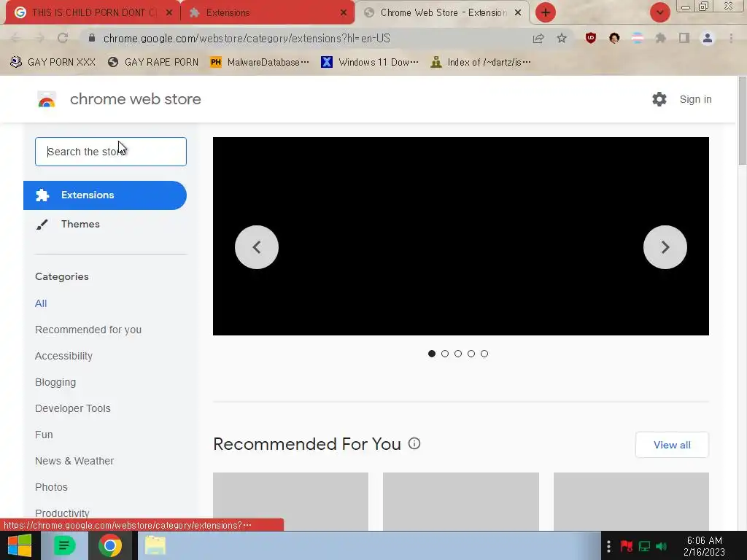Bookmark this page with the star icon
Screen dimensions: 747x560
(562, 38)
